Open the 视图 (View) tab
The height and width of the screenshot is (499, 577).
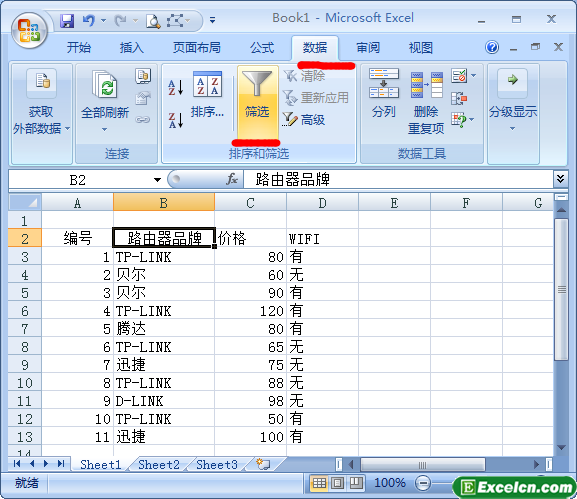(421, 47)
